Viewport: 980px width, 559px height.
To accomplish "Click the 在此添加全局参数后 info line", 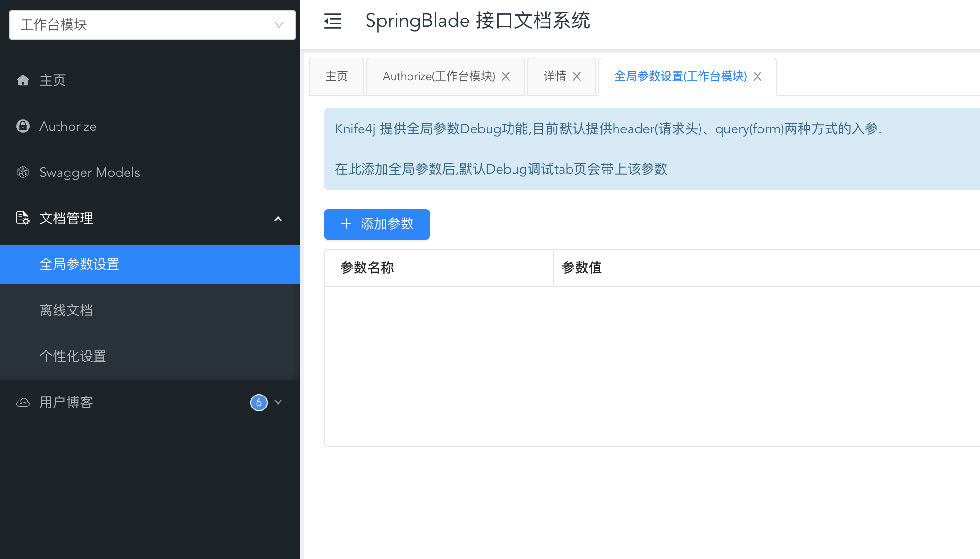I will click(x=501, y=169).
